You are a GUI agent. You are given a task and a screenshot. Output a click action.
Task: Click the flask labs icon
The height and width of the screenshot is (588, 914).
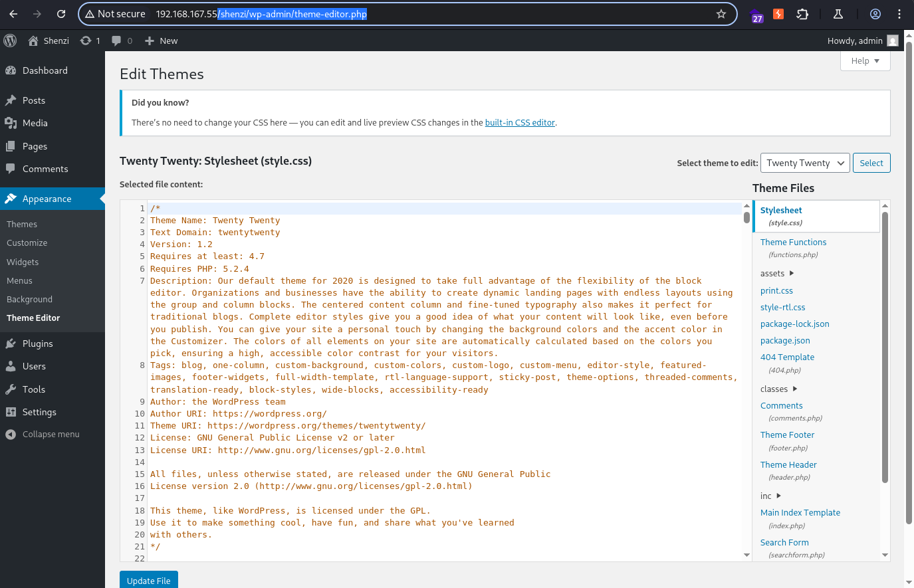click(838, 14)
